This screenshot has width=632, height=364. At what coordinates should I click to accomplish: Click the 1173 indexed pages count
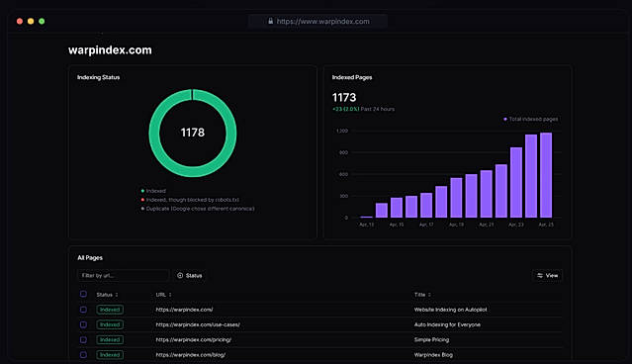(x=344, y=97)
